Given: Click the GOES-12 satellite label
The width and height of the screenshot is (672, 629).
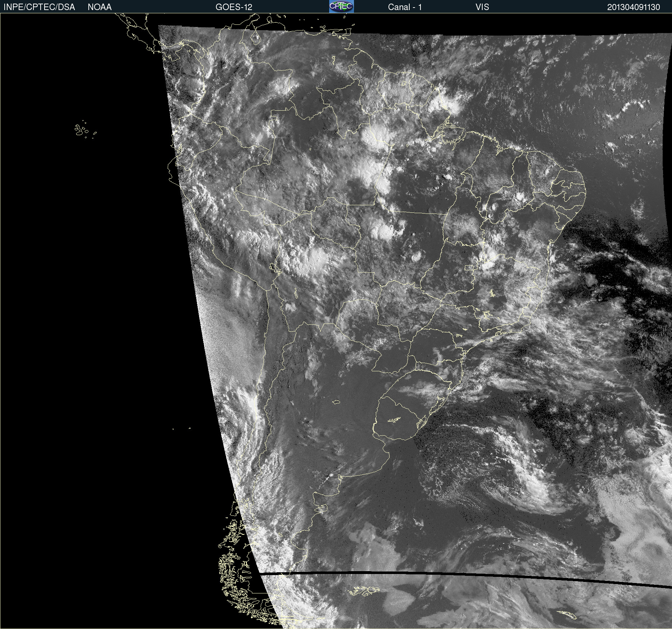Looking at the screenshot, I should click(234, 7).
